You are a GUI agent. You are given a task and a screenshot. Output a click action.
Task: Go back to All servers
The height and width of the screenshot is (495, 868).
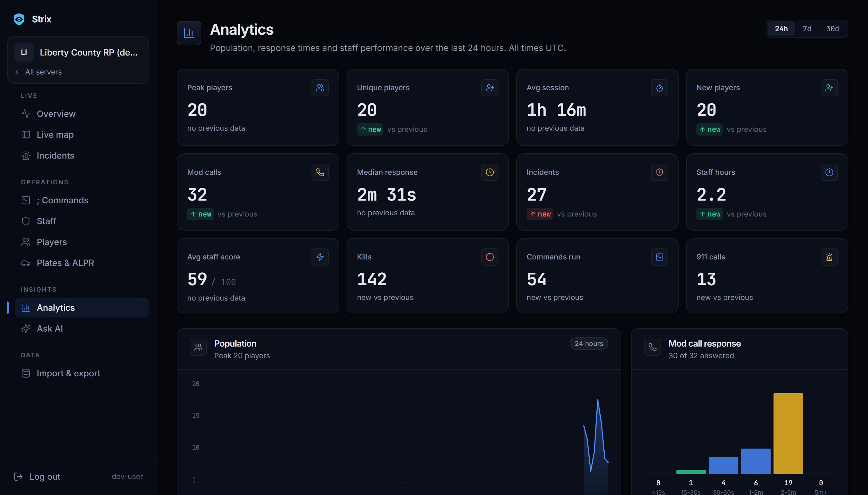coord(38,72)
